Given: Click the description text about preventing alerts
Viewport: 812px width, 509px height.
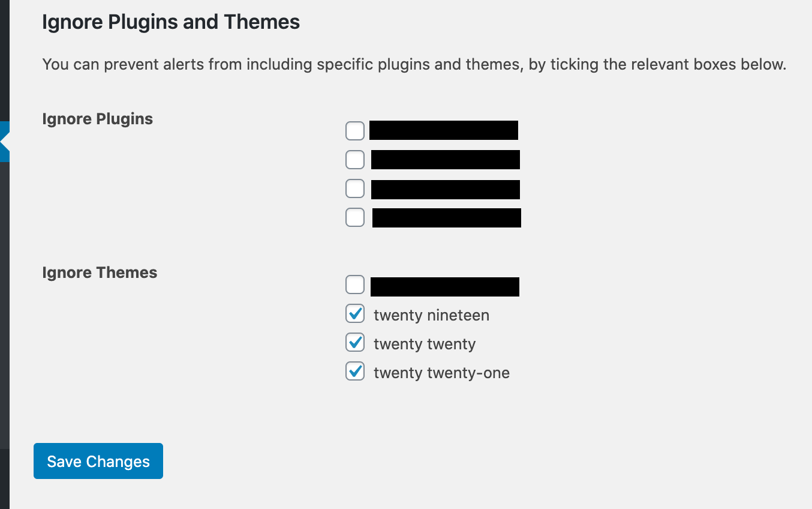Looking at the screenshot, I should click(414, 64).
